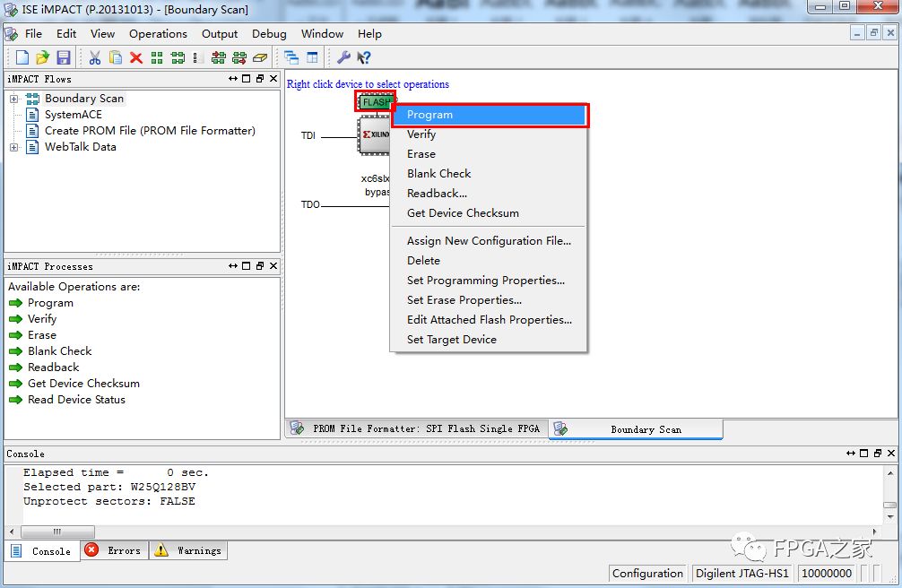This screenshot has width=902, height=588.
Task: Click the float icon of iMPACT Flows panel
Action: (260, 79)
